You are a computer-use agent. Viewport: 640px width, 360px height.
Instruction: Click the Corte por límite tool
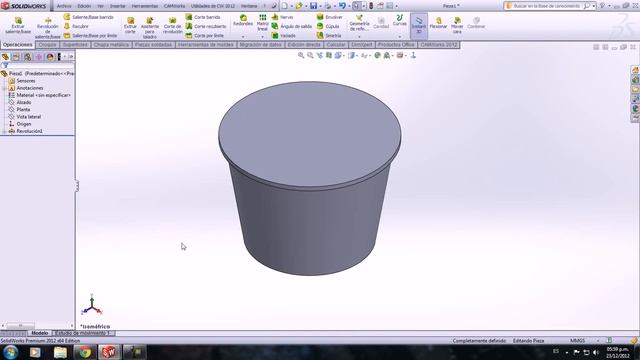[x=204, y=36]
